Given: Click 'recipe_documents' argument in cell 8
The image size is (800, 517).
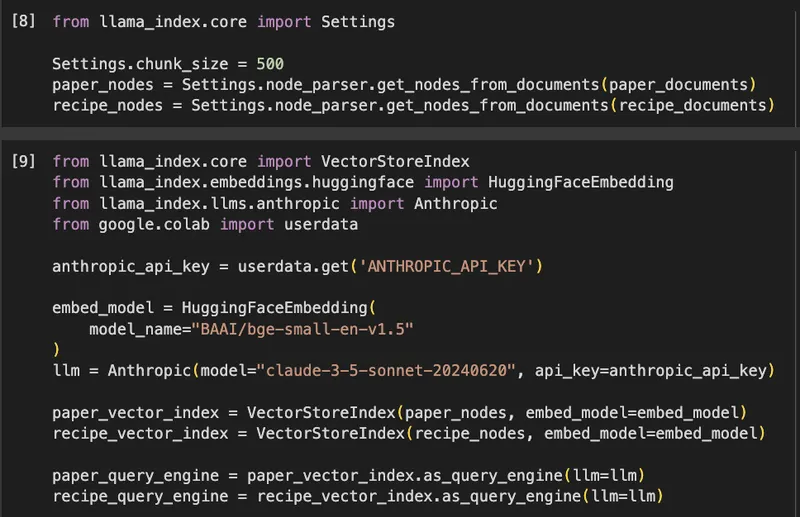Looking at the screenshot, I should coord(692,106).
